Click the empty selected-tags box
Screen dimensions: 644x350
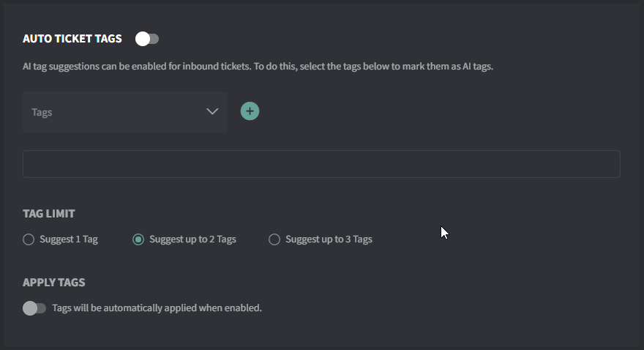pos(321,164)
